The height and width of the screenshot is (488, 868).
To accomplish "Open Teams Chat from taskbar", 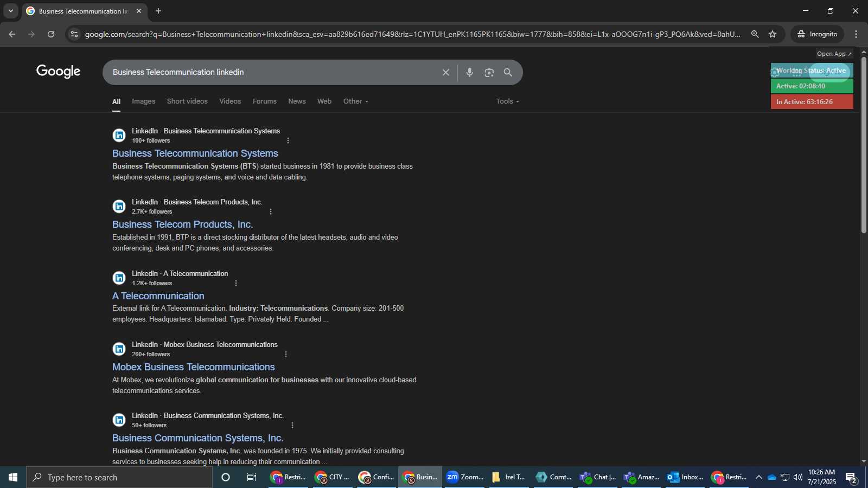I will 597,477.
